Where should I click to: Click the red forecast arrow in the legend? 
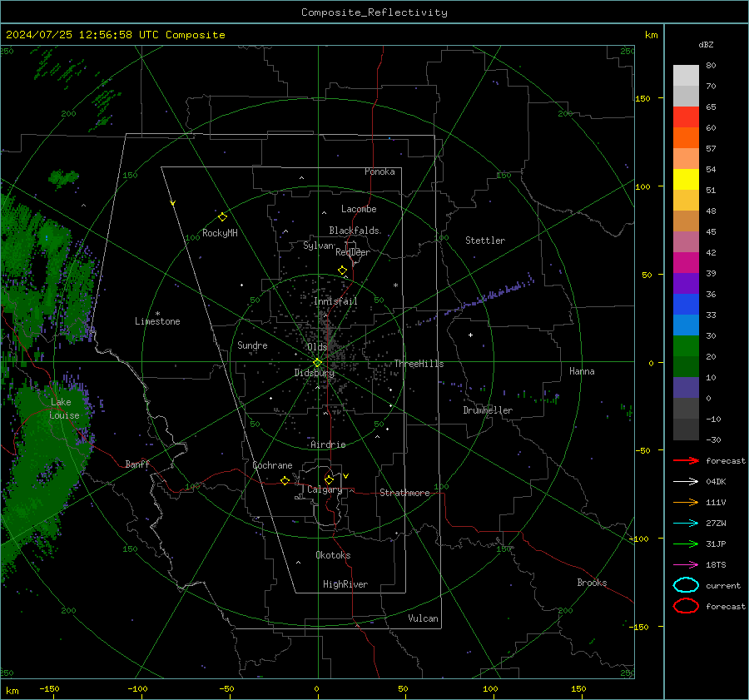[x=686, y=460]
